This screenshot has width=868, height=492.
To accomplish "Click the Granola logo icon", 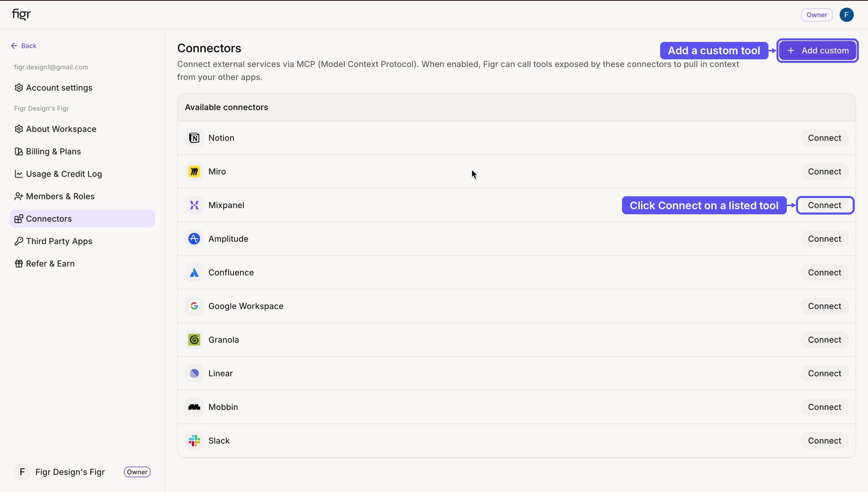I will click(194, 340).
